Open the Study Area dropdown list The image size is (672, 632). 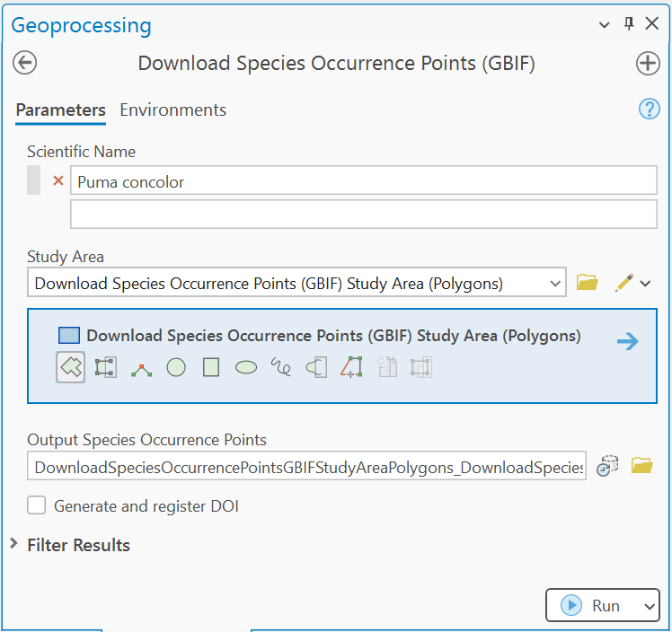[553, 284]
